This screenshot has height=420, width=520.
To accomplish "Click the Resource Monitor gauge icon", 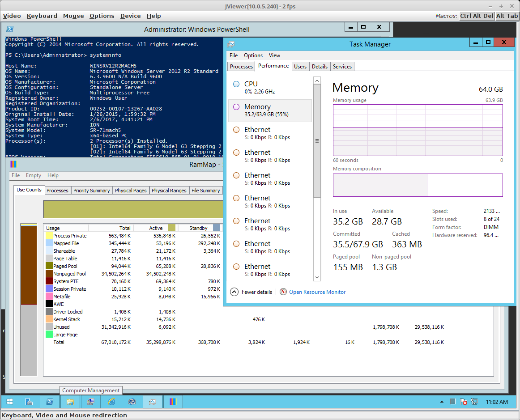I will 283,292.
